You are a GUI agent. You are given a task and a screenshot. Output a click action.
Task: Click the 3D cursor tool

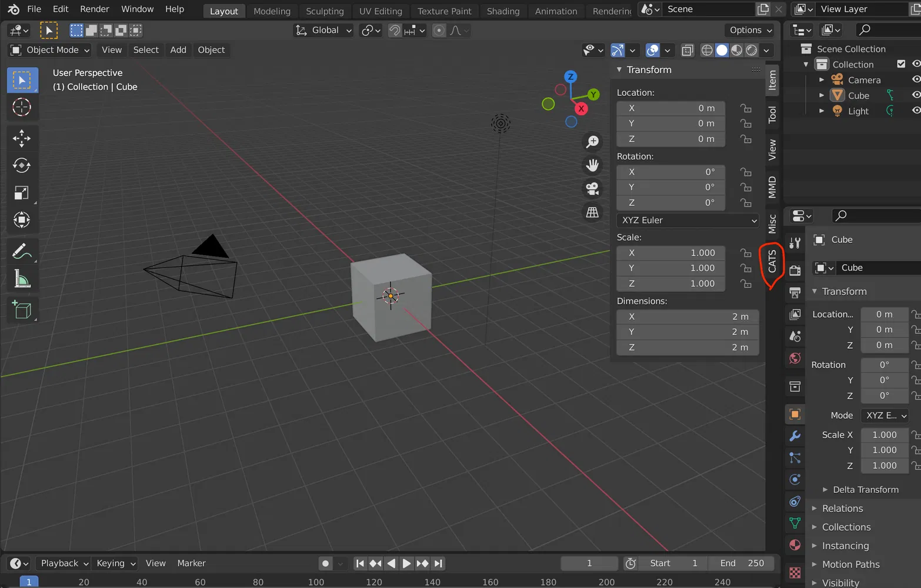coord(22,107)
